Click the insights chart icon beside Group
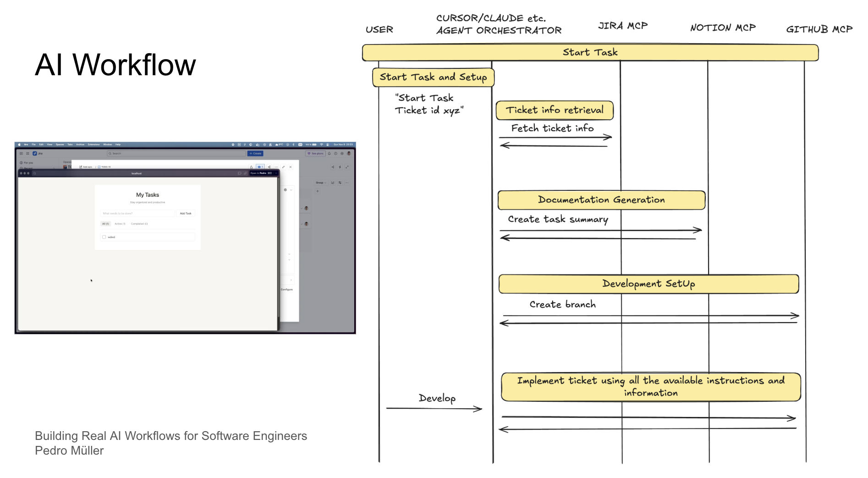868x478 pixels. pos(333,183)
